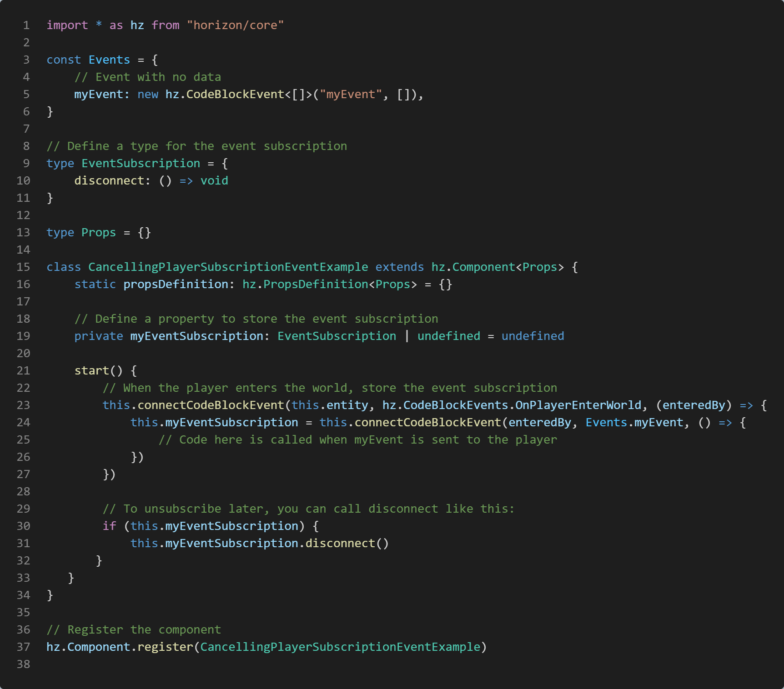Click the class name CancellingPlayerSubscriptionEventExample on line 15

[228, 267]
